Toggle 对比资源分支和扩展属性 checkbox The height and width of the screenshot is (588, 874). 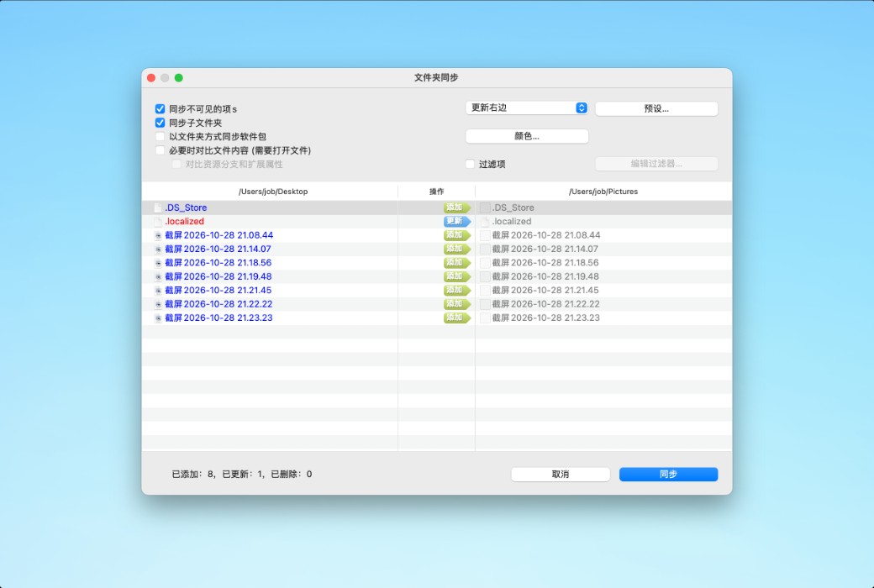pos(176,164)
